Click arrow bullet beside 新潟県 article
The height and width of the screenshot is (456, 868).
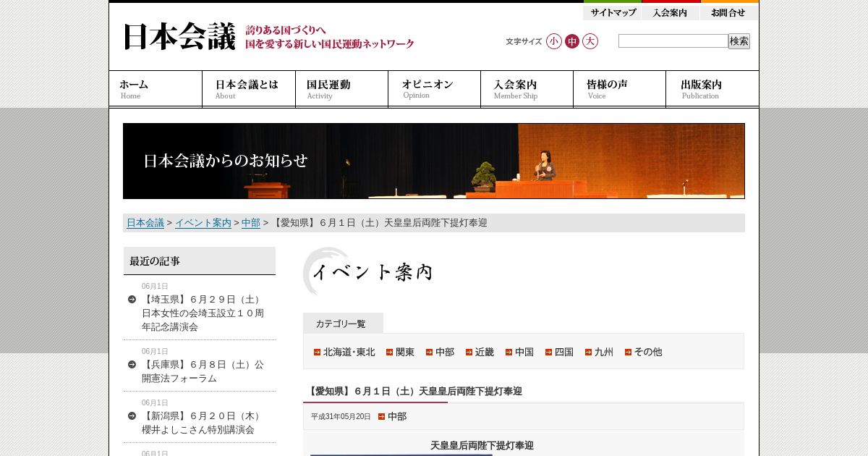click(132, 415)
